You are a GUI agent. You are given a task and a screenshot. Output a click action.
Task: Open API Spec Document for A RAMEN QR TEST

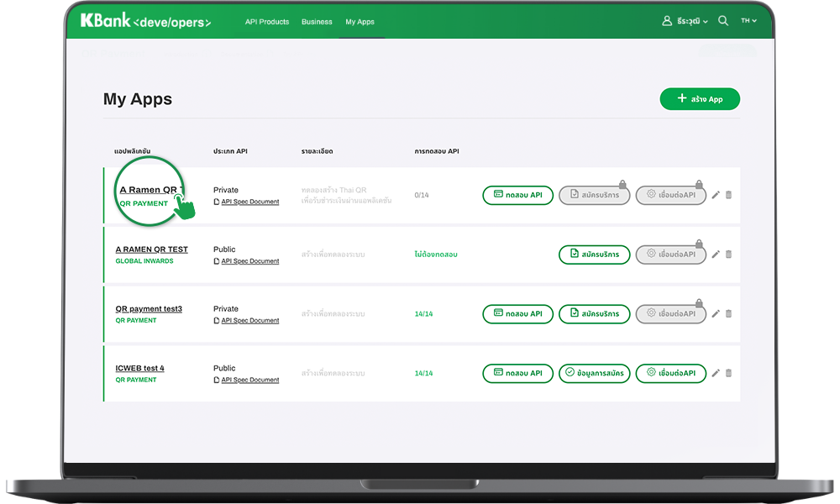coord(250,261)
